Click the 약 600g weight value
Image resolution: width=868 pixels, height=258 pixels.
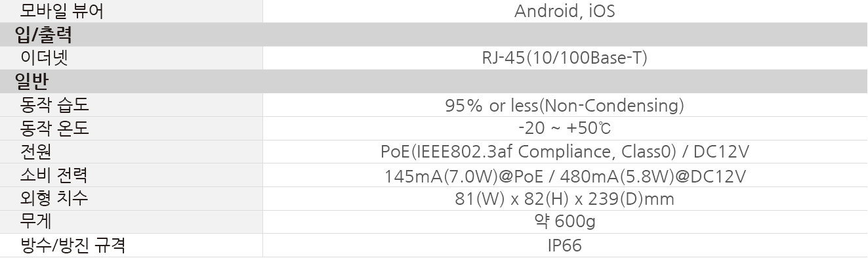click(565, 222)
